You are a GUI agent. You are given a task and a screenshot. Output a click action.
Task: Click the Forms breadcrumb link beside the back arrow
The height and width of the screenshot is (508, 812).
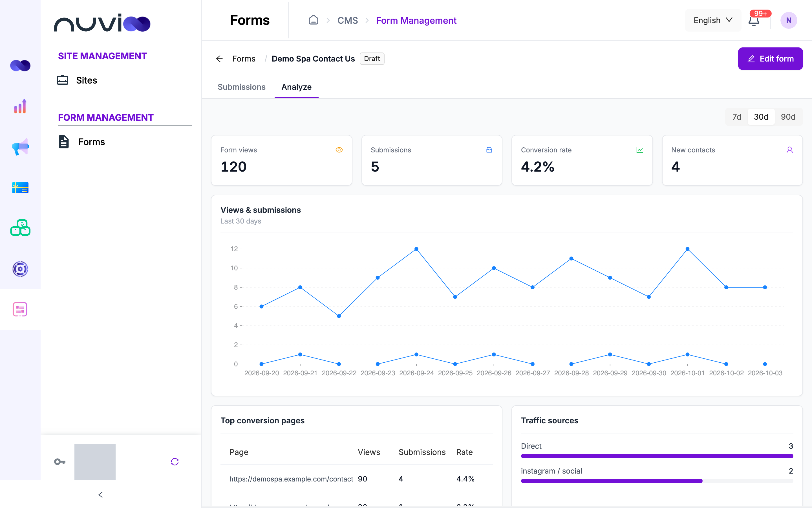(x=244, y=59)
